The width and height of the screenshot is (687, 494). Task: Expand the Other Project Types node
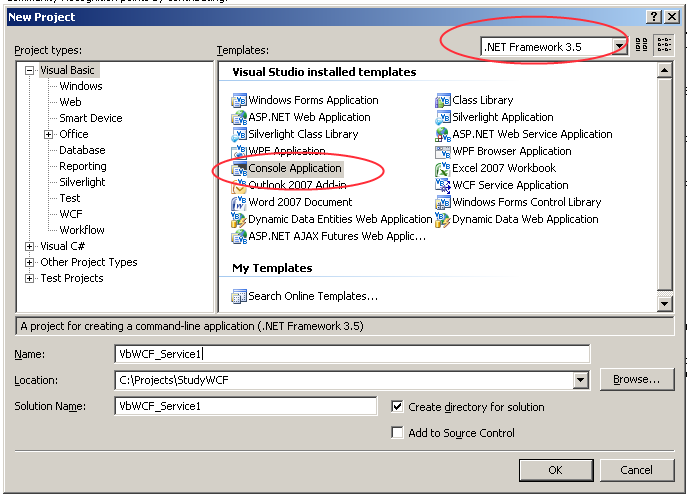[x=29, y=263]
